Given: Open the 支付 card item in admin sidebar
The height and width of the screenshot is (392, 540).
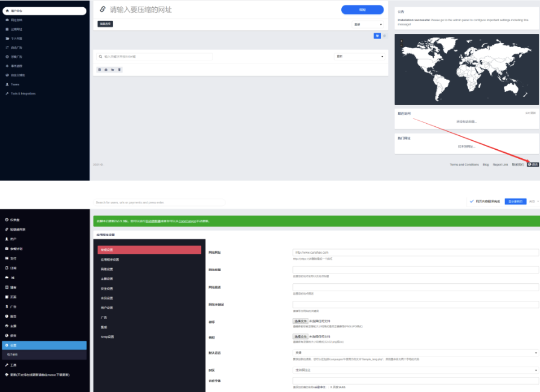Looking at the screenshot, I should click(x=11, y=259).
